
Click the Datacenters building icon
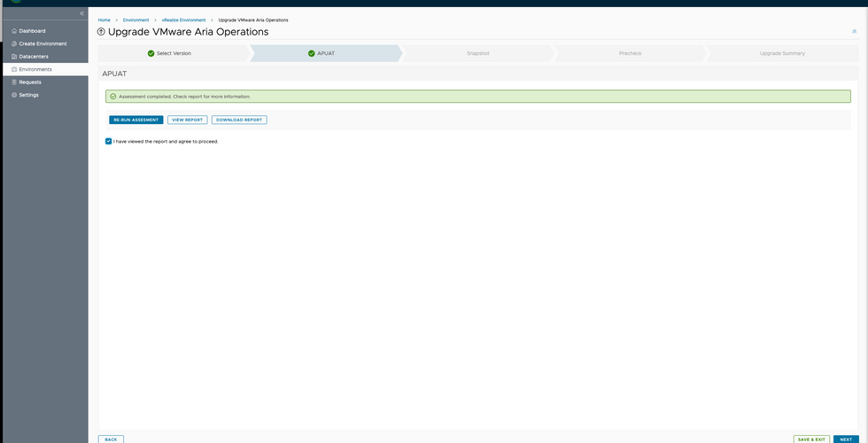tap(14, 57)
